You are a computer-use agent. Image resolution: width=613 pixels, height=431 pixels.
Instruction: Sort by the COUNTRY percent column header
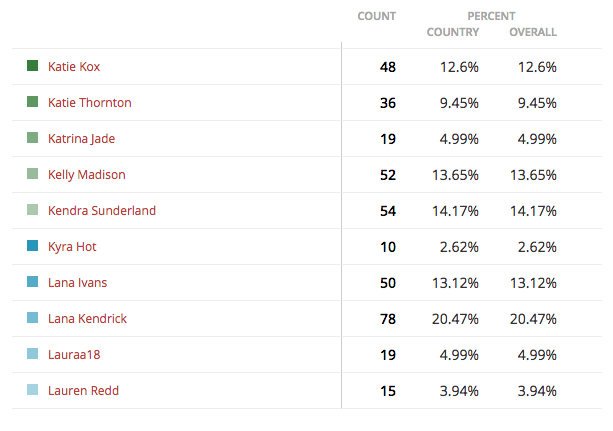(x=453, y=32)
